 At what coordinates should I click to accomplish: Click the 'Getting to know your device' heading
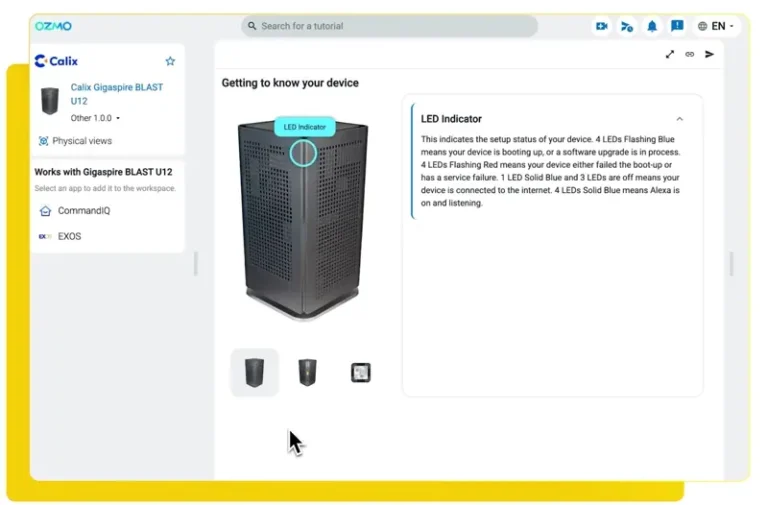[290, 83]
